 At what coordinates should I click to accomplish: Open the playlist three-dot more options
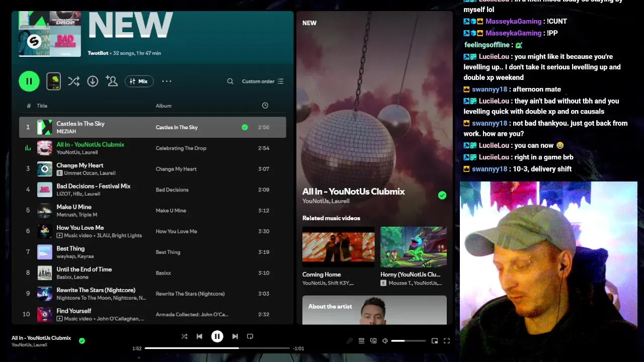click(x=167, y=81)
